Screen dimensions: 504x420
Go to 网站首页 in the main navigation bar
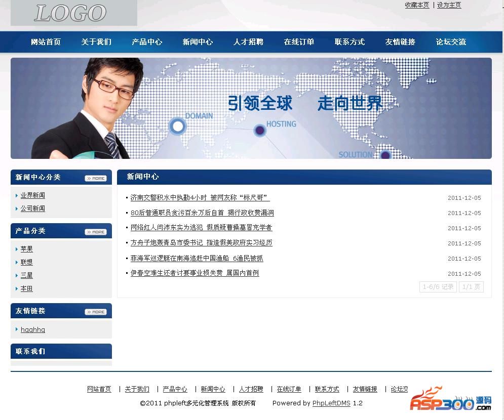tap(46, 42)
